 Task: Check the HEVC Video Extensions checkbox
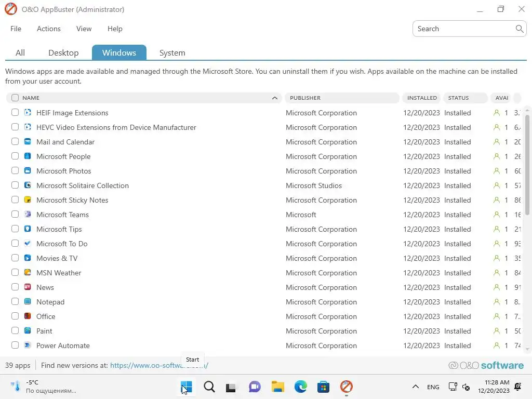[15, 127]
